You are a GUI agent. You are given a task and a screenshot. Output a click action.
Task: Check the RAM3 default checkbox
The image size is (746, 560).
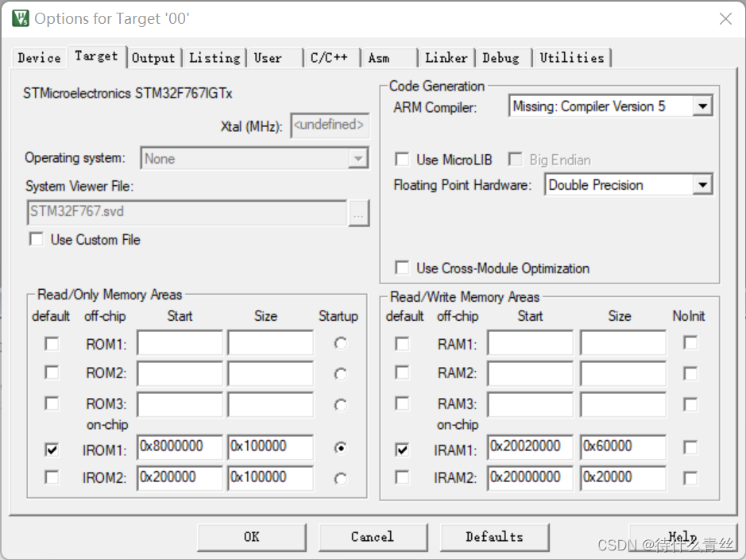coord(402,404)
